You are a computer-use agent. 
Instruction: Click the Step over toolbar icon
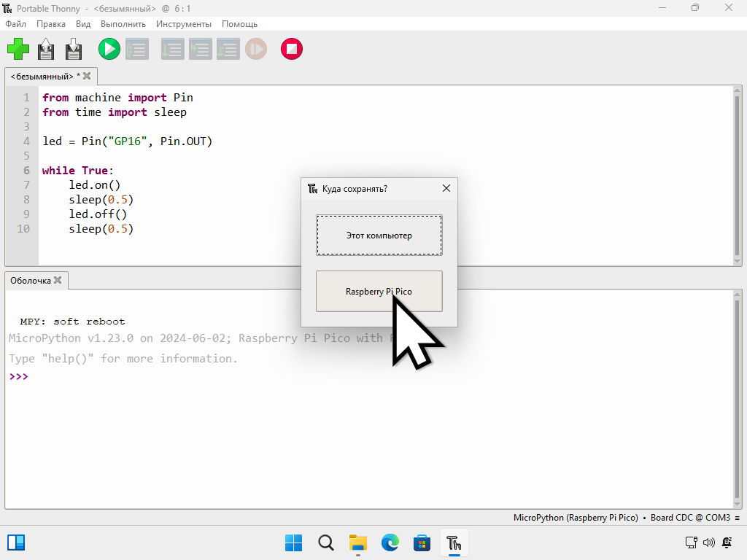(x=172, y=49)
